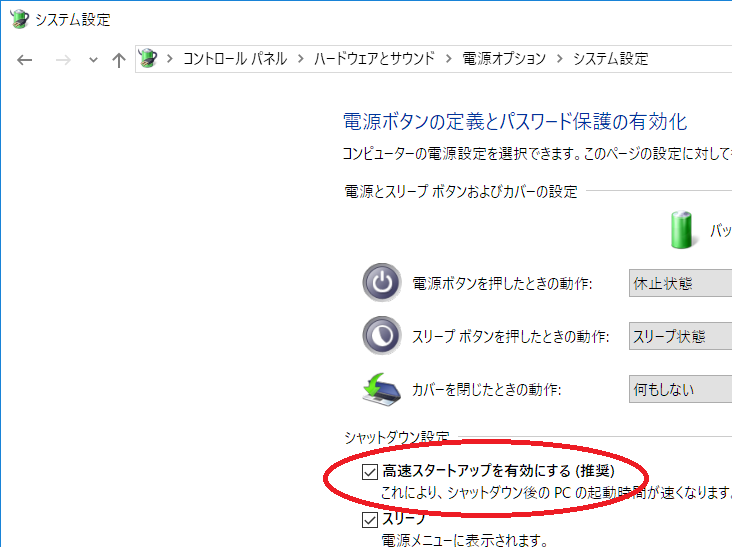This screenshot has height=547, width=732.
Task: Click カバーを閉じたときの動作 label
Action: click(x=486, y=389)
